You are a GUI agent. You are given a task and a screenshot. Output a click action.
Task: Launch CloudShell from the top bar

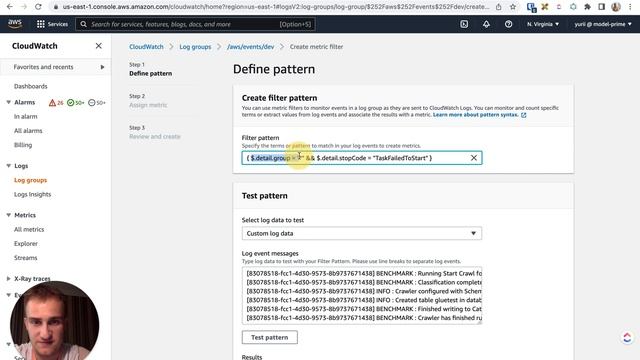point(464,24)
